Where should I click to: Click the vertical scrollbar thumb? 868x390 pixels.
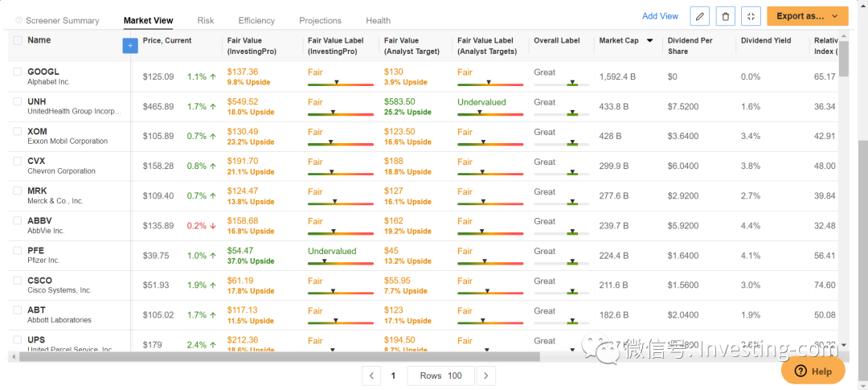[844, 60]
